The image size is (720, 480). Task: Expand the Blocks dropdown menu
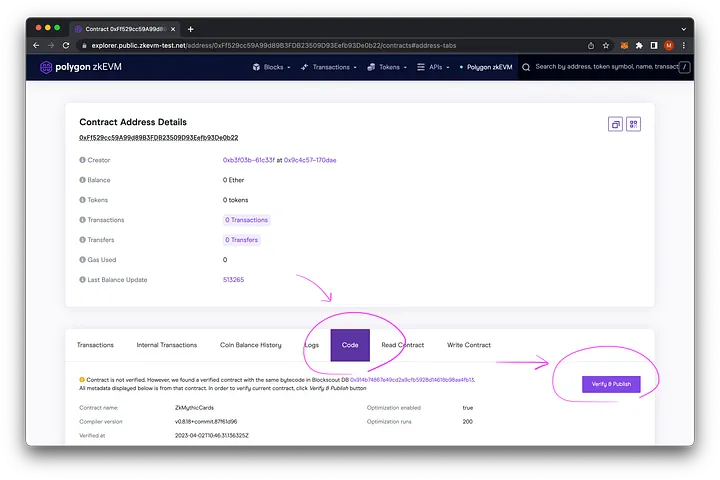pyautogui.click(x=271, y=67)
